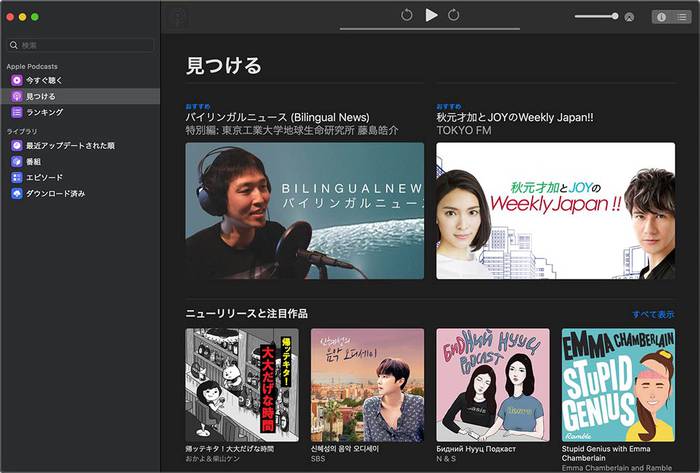Screen dimensions: 700x473
Task: Toggle the Up Next list button
Action: 681,17
